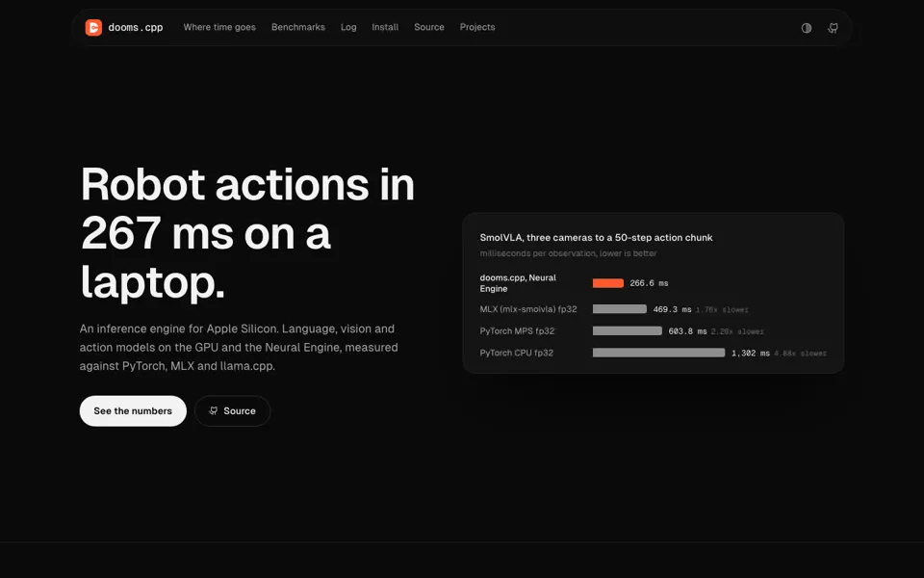Go to the Benchmarks nav link
This screenshot has height=578, width=924.
pos(298,27)
